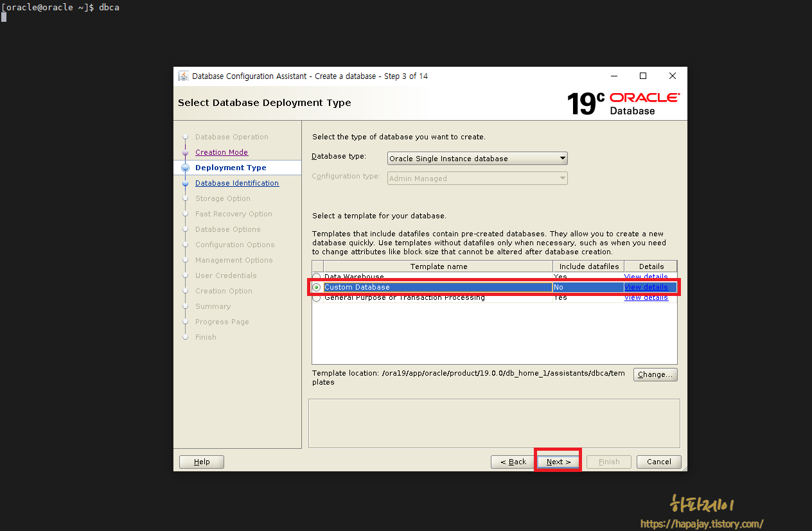Image resolution: width=812 pixels, height=531 pixels.
Task: Select General Purpose or Transaction Processing radio
Action: 317,297
